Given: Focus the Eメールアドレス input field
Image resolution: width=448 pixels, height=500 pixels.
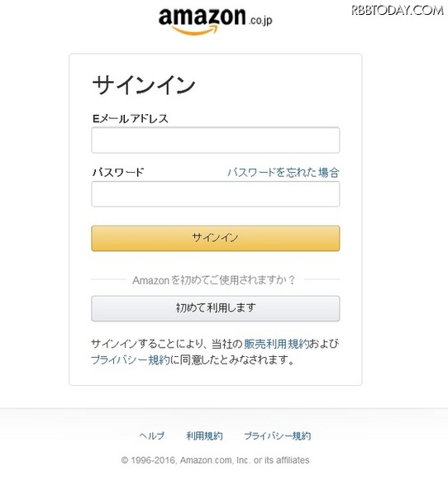Looking at the screenshot, I should pos(216,140).
